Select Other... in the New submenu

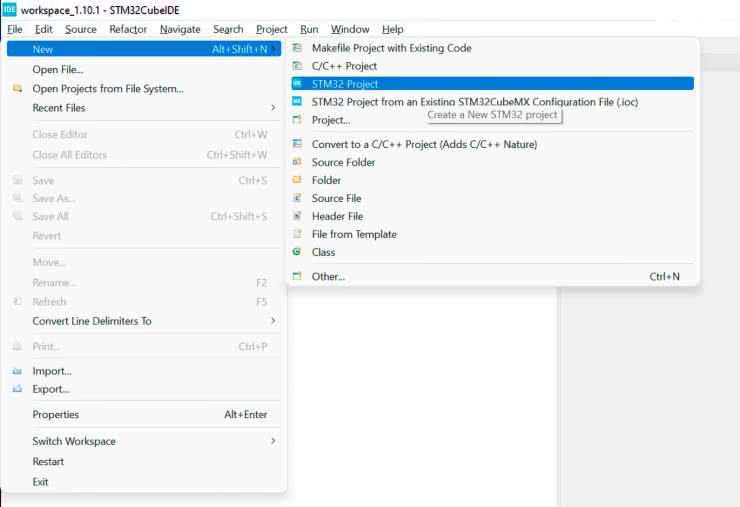tap(328, 276)
